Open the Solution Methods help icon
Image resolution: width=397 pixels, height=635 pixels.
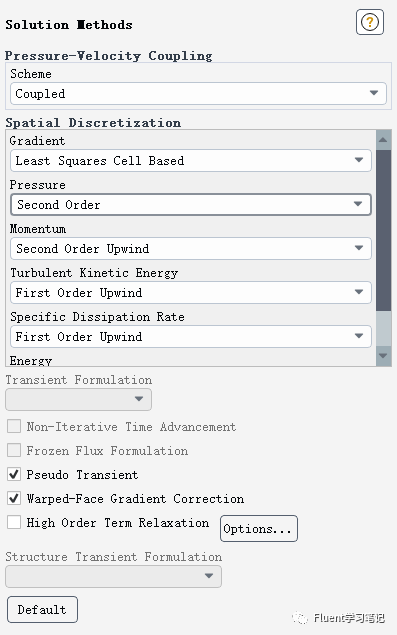[x=369, y=22]
